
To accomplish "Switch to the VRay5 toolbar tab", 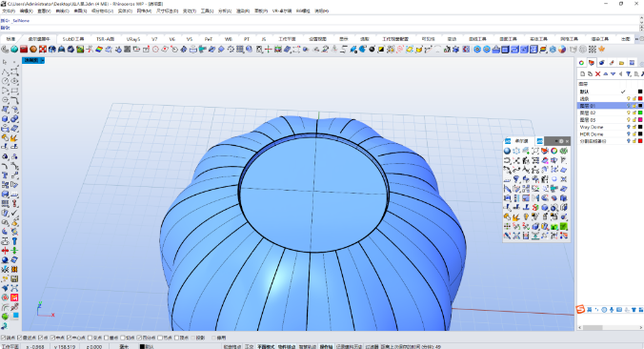I will point(133,39).
